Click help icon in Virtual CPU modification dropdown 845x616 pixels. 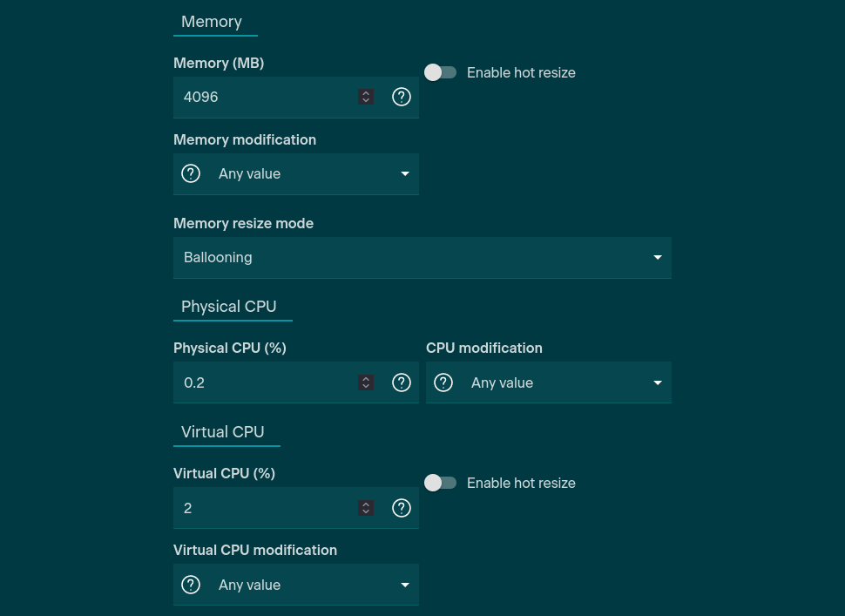click(x=191, y=585)
